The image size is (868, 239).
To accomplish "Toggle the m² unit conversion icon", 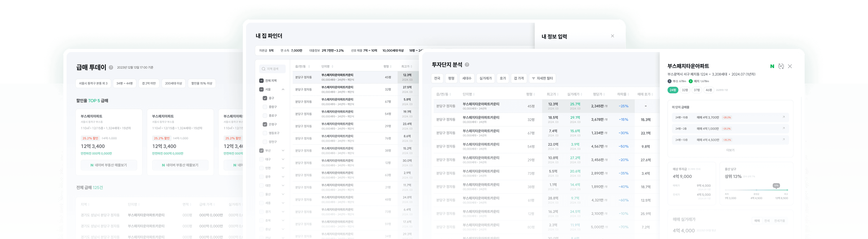I will coord(781,66).
